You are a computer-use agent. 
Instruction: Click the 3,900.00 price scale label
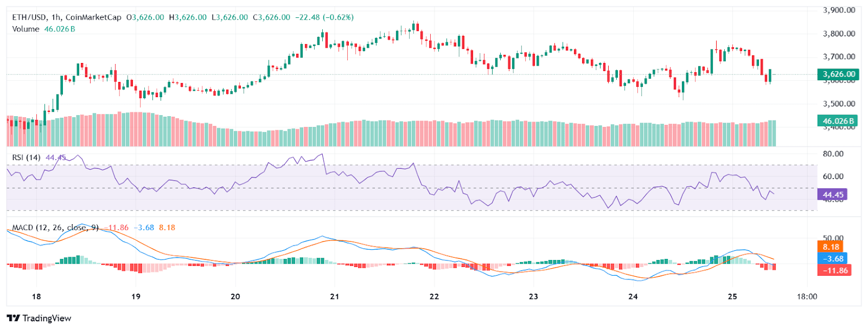[839, 10]
